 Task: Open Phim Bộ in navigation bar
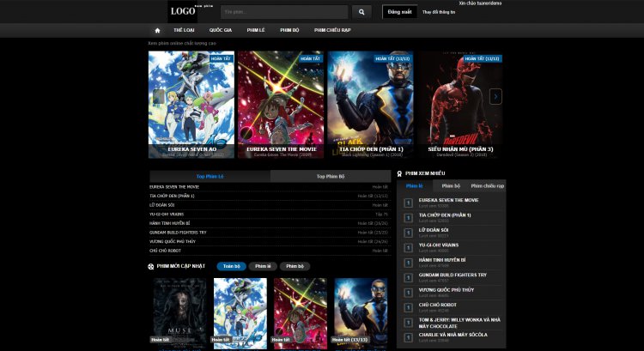(x=289, y=30)
